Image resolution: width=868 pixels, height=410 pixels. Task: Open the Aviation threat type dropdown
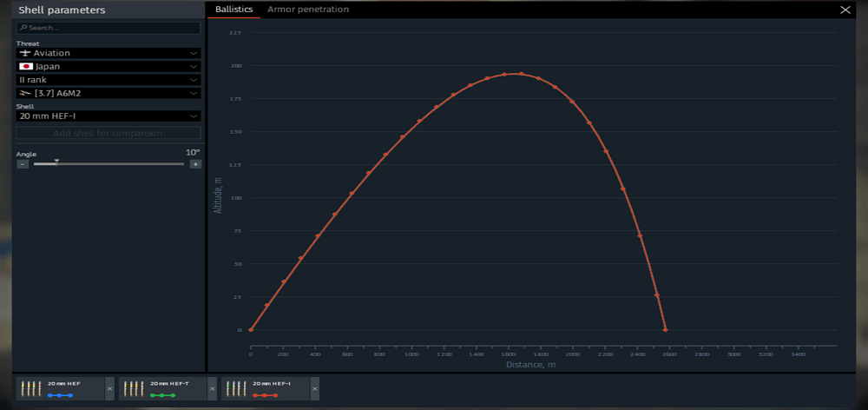(108, 53)
